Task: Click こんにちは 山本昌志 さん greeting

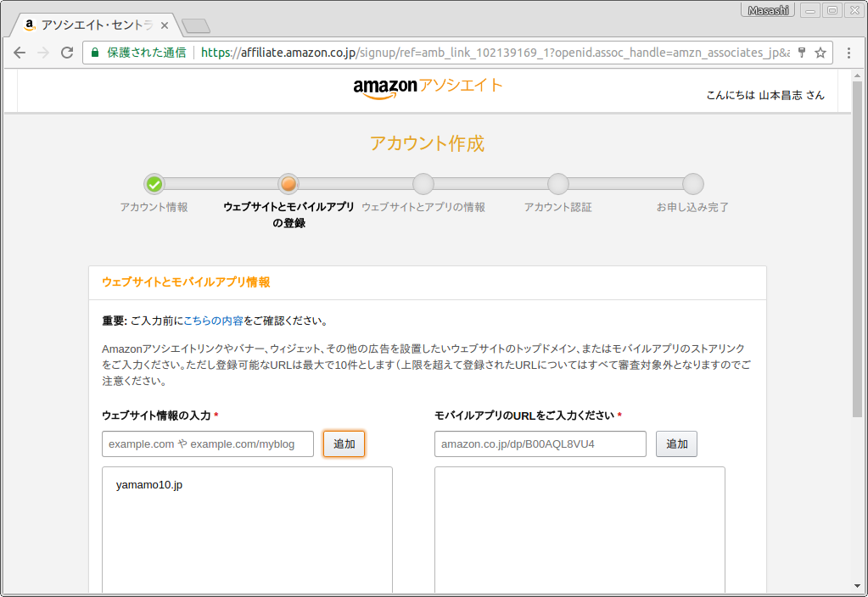Action: pyautogui.click(x=765, y=95)
